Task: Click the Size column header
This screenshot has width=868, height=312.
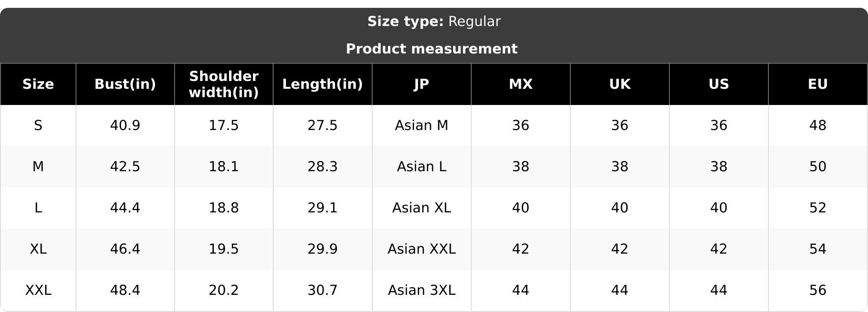Action: (x=38, y=84)
